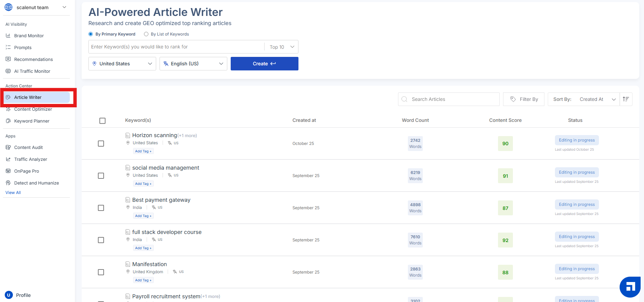Click the Profile avatar icon
The height and width of the screenshot is (302, 644).
tap(8, 295)
